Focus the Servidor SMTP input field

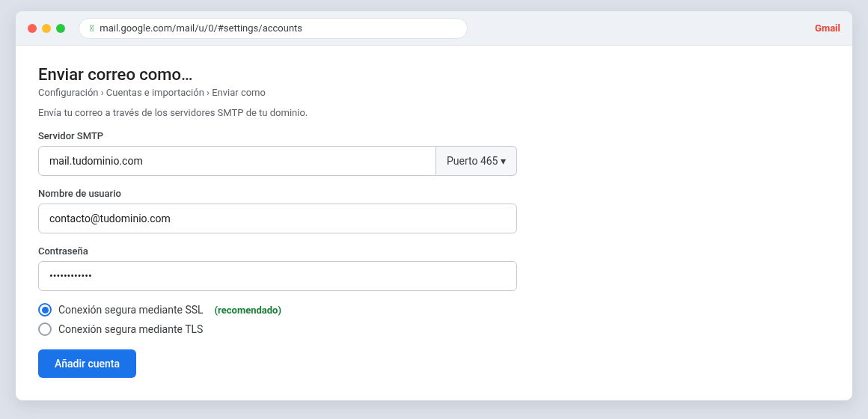[237, 161]
